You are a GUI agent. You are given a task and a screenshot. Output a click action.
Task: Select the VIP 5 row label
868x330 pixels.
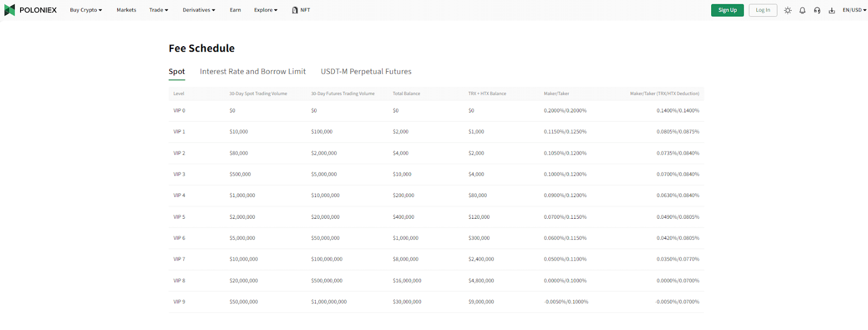tap(180, 217)
